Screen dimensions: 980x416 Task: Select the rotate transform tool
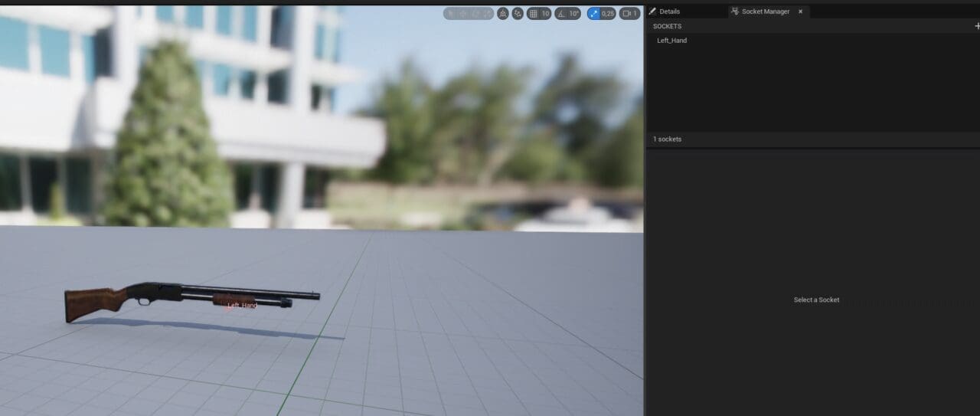[474, 14]
